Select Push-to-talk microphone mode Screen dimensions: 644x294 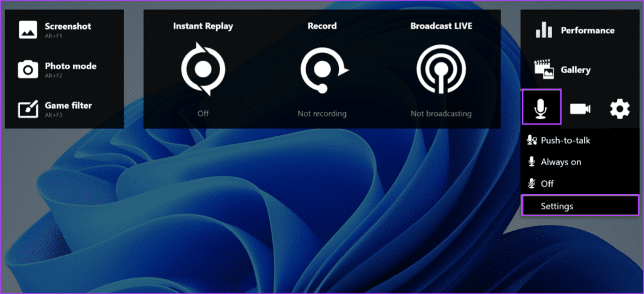pos(580,140)
